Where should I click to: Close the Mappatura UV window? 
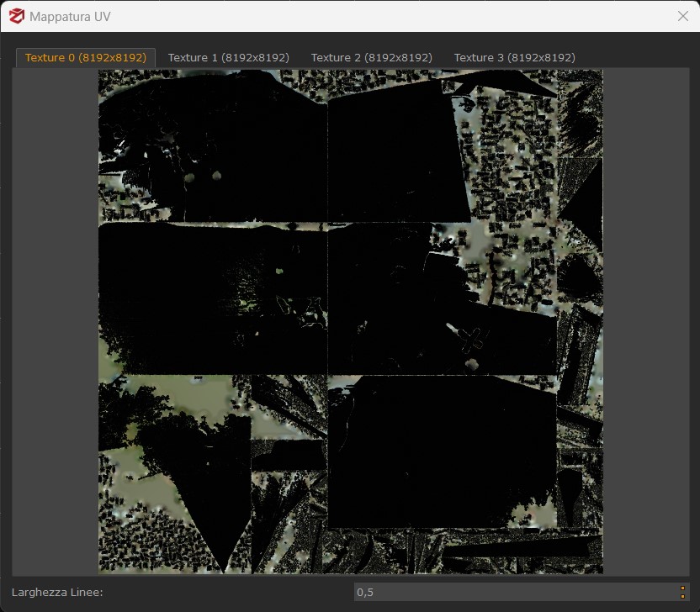682,16
